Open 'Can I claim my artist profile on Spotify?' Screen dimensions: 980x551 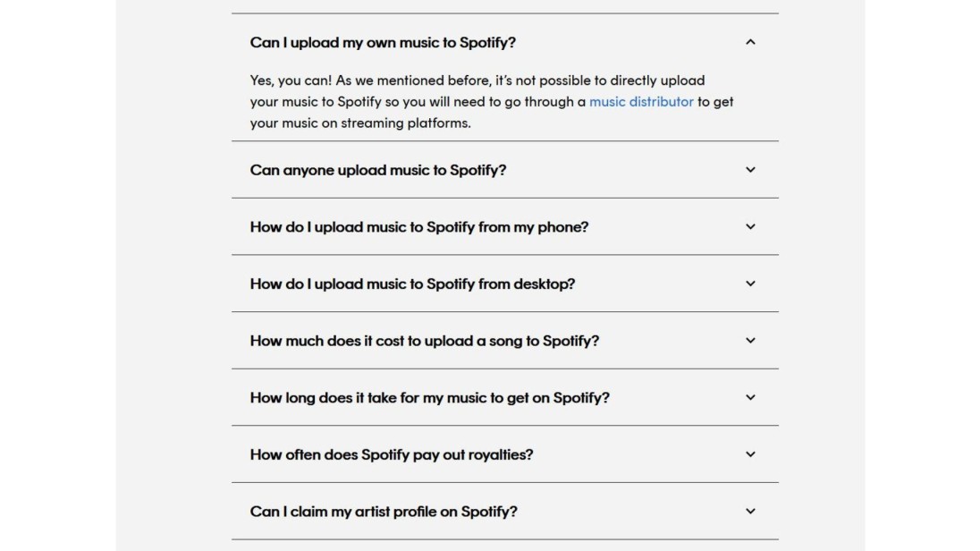[384, 512]
